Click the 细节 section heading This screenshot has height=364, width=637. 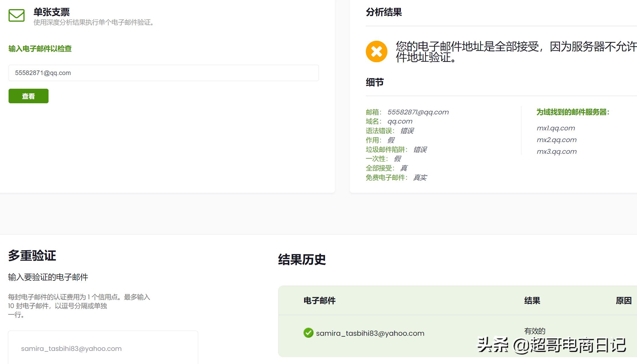coord(375,82)
